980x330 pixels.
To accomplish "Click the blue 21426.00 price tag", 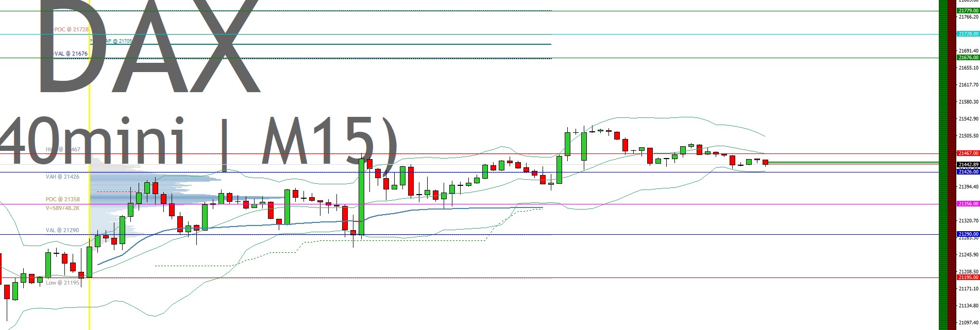I will point(968,171).
